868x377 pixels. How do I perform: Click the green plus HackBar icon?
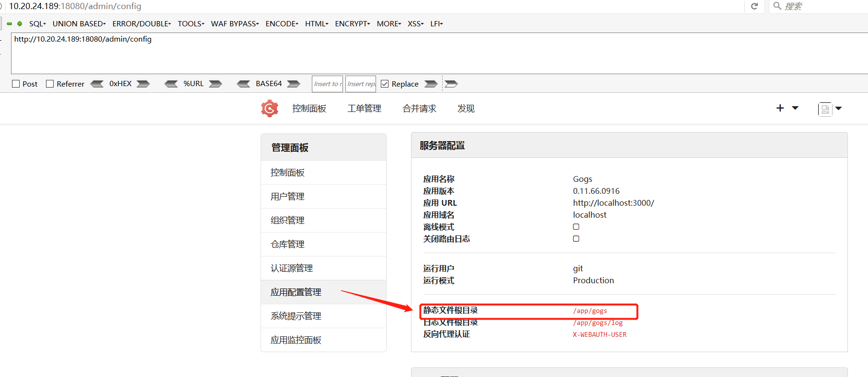point(20,23)
